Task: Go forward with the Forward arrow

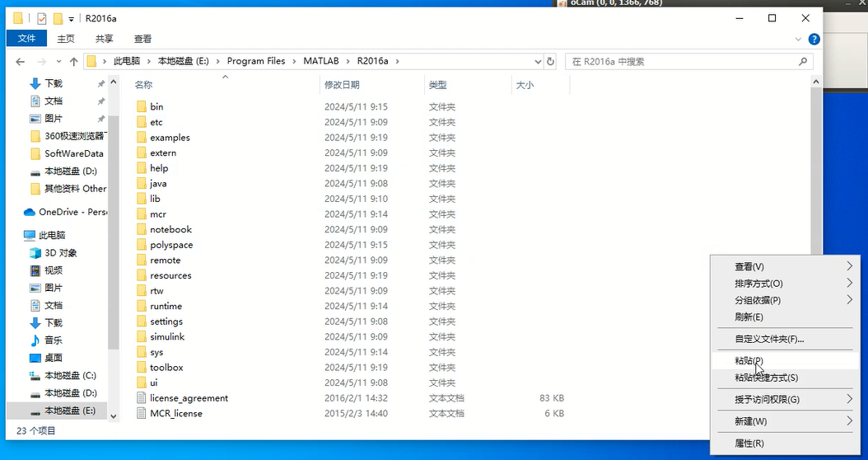Action: point(41,62)
